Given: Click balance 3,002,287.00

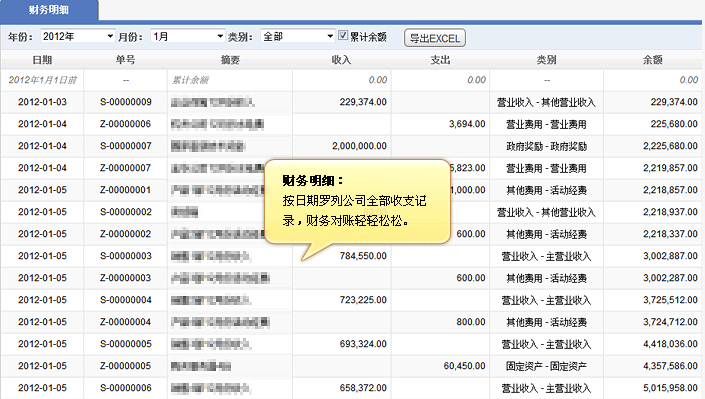Looking at the screenshot, I should [x=670, y=278].
